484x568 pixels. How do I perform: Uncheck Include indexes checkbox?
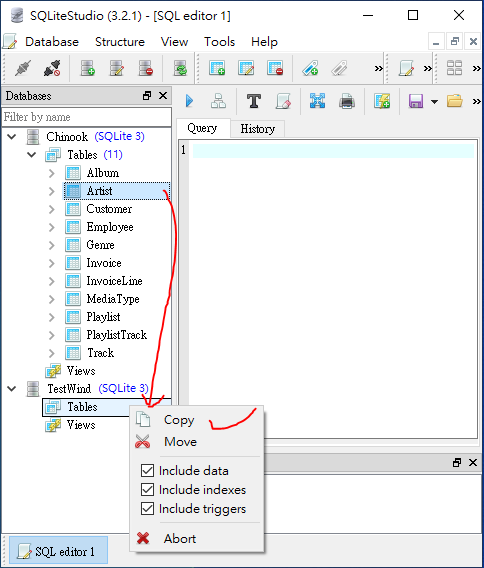point(147,490)
